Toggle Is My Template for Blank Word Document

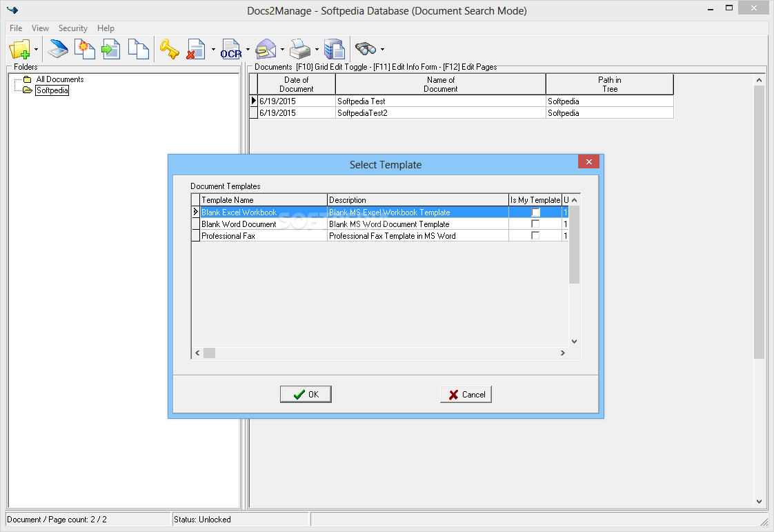(x=535, y=224)
